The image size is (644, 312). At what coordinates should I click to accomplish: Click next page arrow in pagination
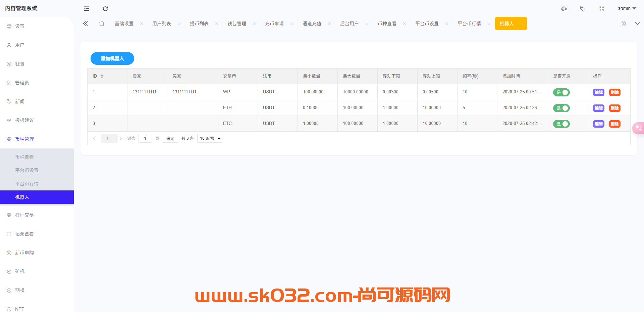click(x=121, y=138)
